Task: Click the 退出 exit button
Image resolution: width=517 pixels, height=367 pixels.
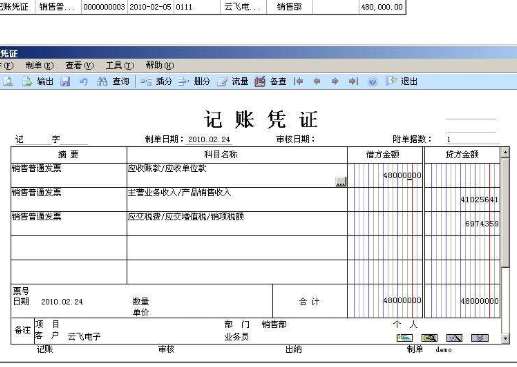Action: (402, 81)
